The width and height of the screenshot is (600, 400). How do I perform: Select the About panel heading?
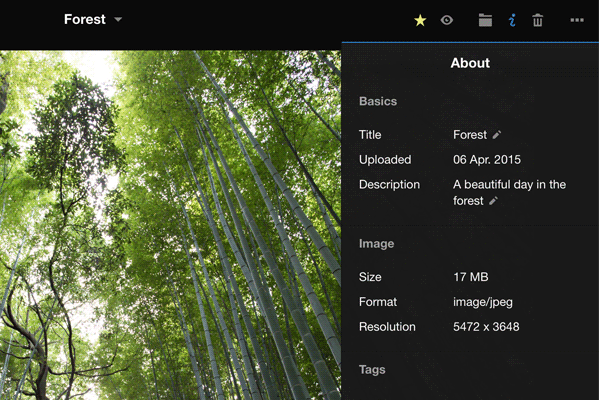click(x=470, y=63)
